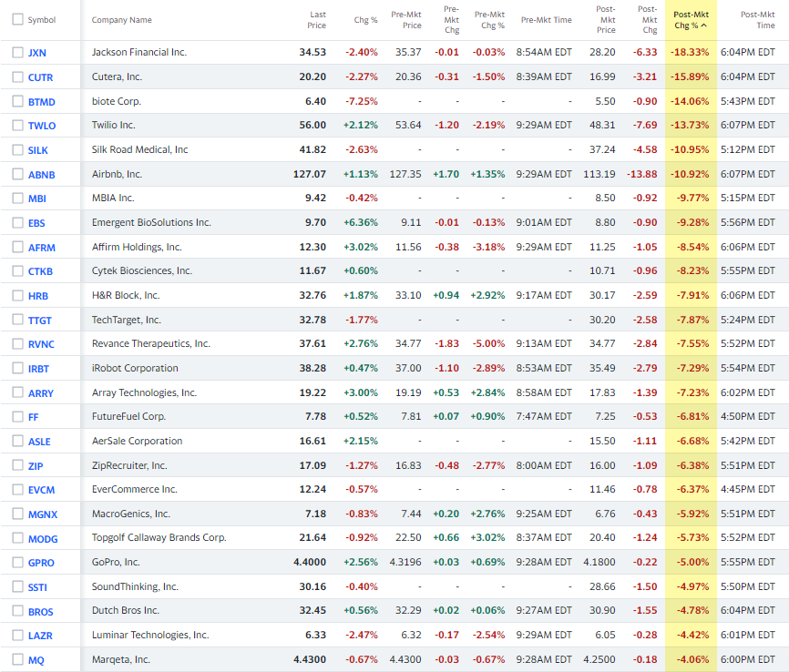Screen dimensions: 789x672
Task: Select the +6.36% change value
Action: pos(361,222)
